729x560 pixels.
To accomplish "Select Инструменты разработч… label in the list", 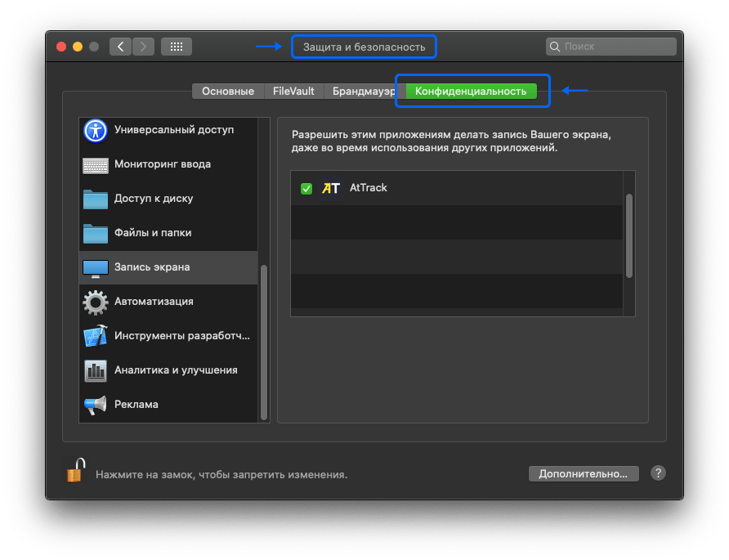I will pyautogui.click(x=181, y=336).
